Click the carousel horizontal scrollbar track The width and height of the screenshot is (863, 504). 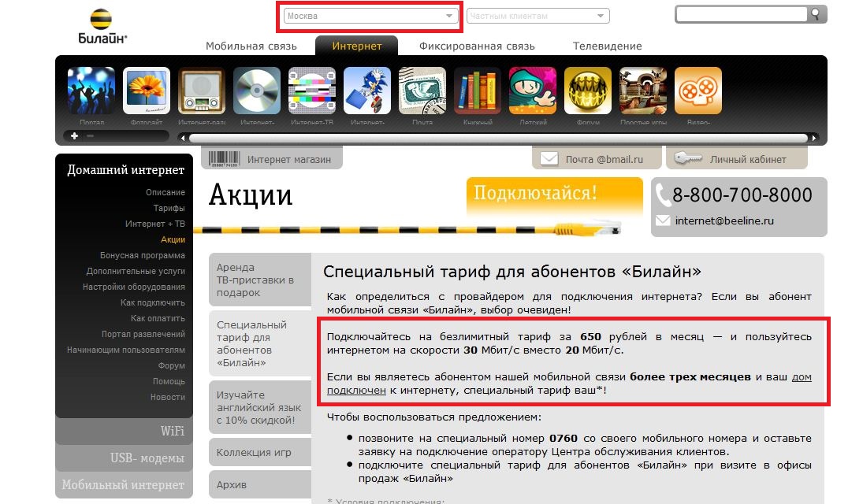[498, 138]
